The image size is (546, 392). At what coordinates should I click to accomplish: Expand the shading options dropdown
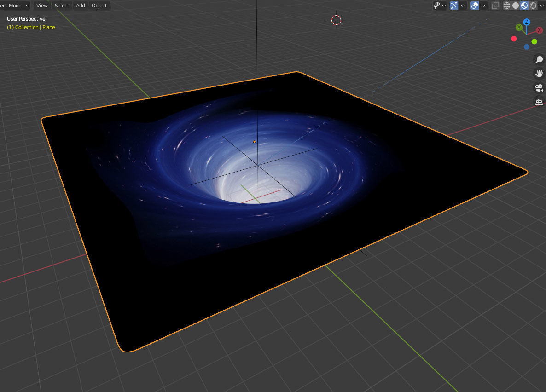[541, 6]
